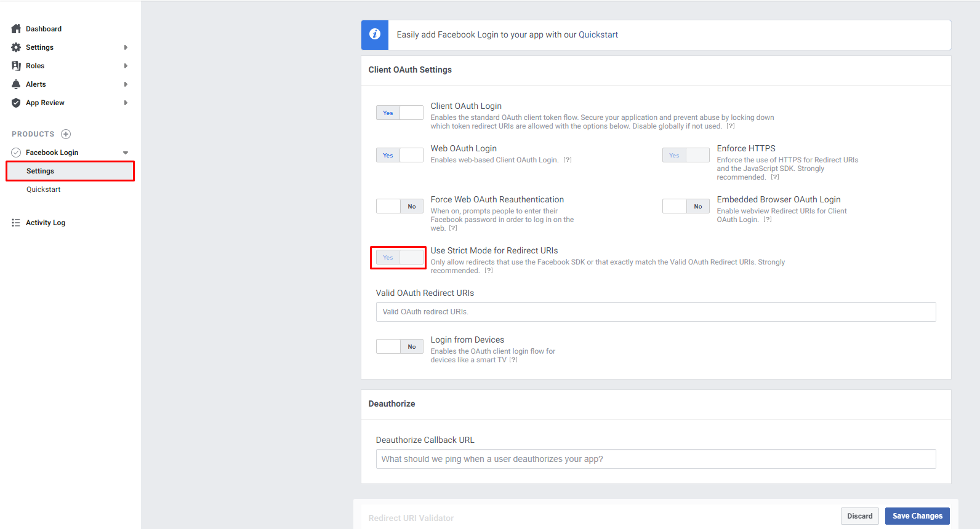Expand the Alerts arrow in sidebar

(126, 84)
